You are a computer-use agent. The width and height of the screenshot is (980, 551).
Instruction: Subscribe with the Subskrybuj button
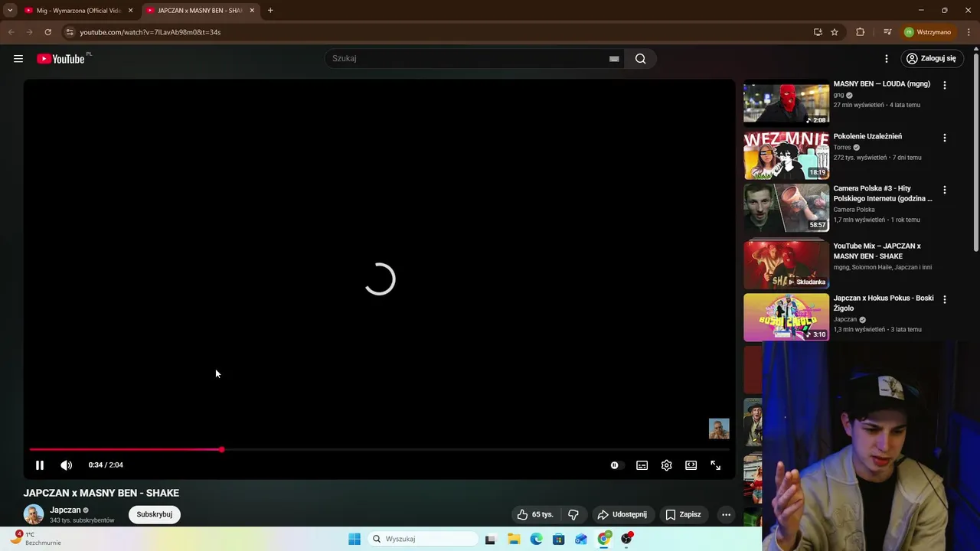pyautogui.click(x=155, y=515)
